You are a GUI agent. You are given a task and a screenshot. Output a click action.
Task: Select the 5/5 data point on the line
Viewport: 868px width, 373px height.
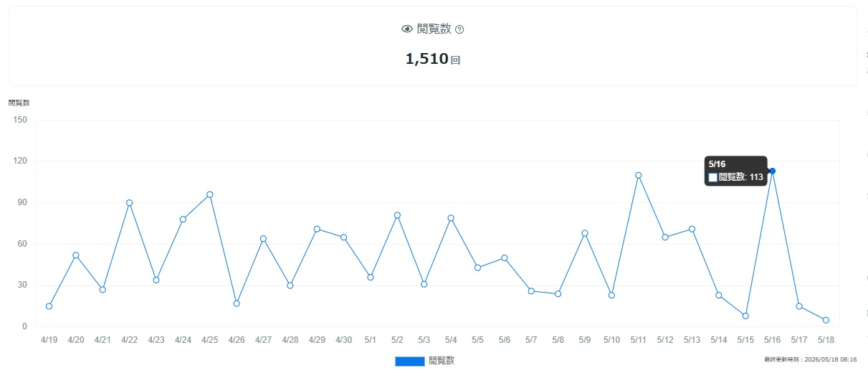(477, 268)
